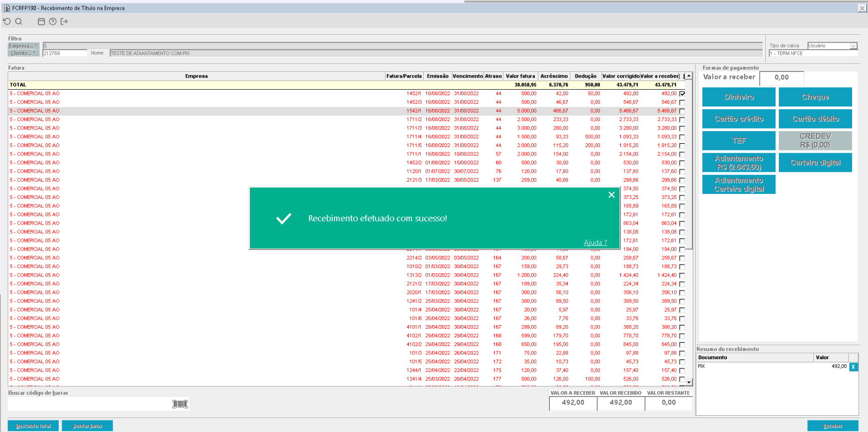Click the barcode scanner icon
The image size is (868, 432).
click(180, 404)
